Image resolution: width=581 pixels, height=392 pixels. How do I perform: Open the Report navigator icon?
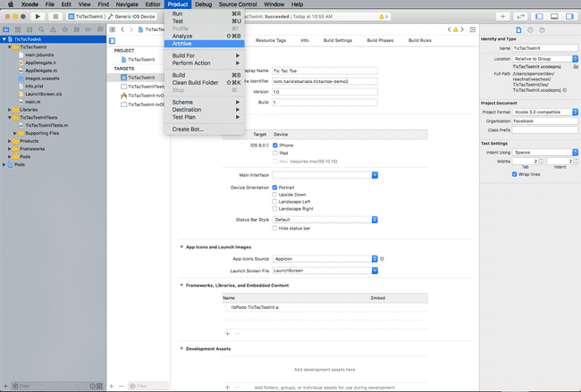click(100, 29)
